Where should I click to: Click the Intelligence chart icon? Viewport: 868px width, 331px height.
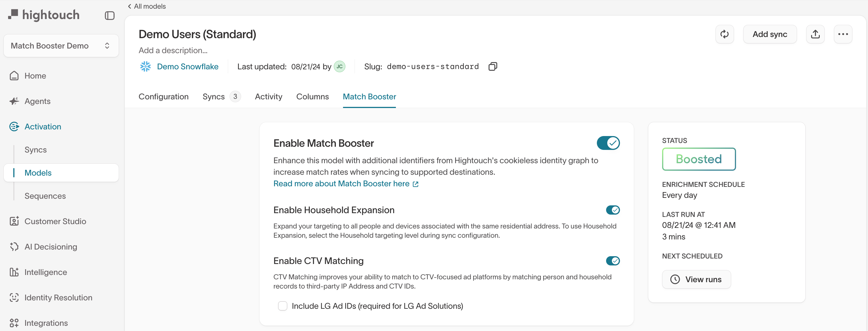(x=14, y=272)
